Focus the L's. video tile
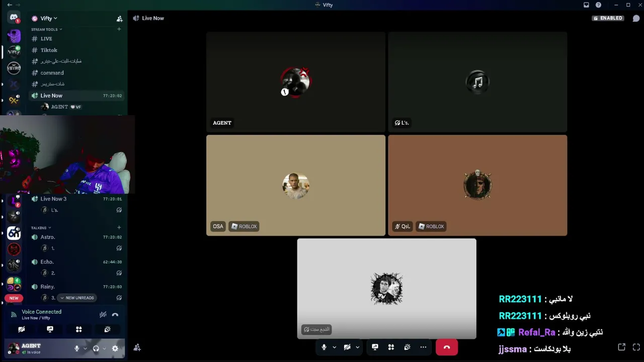Screen dimensions: 644x362 pyautogui.click(x=477, y=82)
